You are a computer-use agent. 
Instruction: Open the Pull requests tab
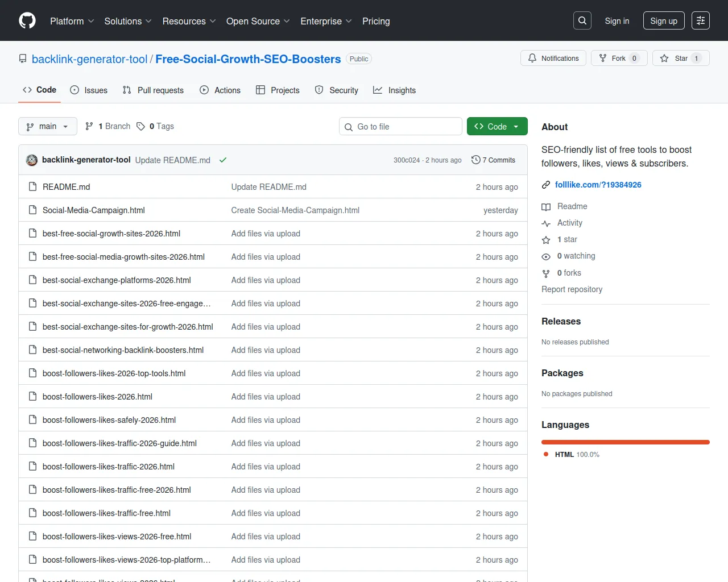point(153,90)
